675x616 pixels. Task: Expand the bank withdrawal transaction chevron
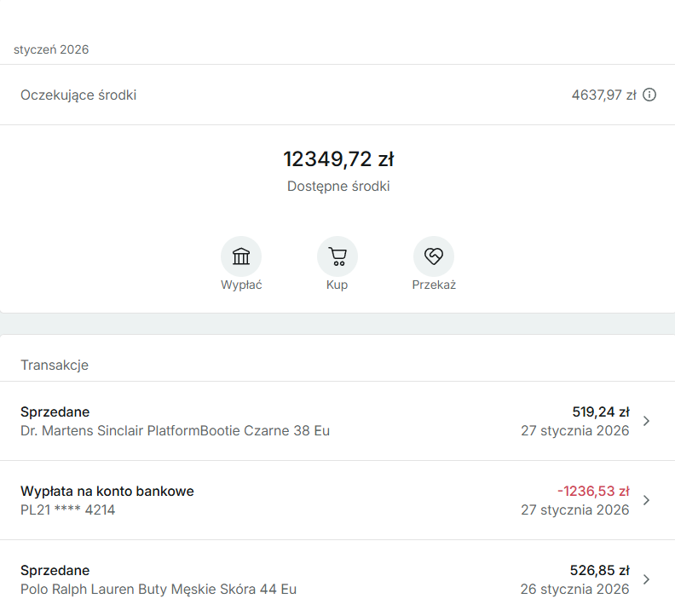pyautogui.click(x=646, y=500)
